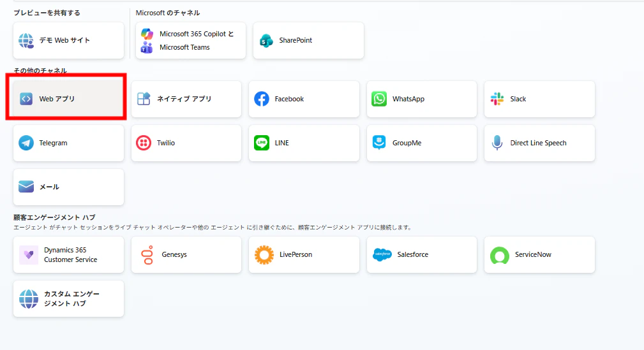Viewport: 644px width, 350px height.
Task: Click the Microsoft のチャネル heading text
Action: coord(168,13)
